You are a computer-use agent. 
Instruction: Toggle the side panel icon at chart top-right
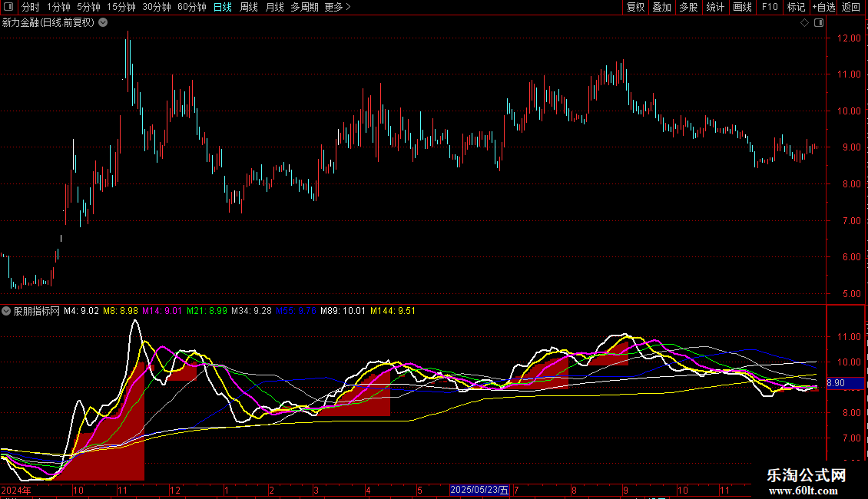point(818,23)
